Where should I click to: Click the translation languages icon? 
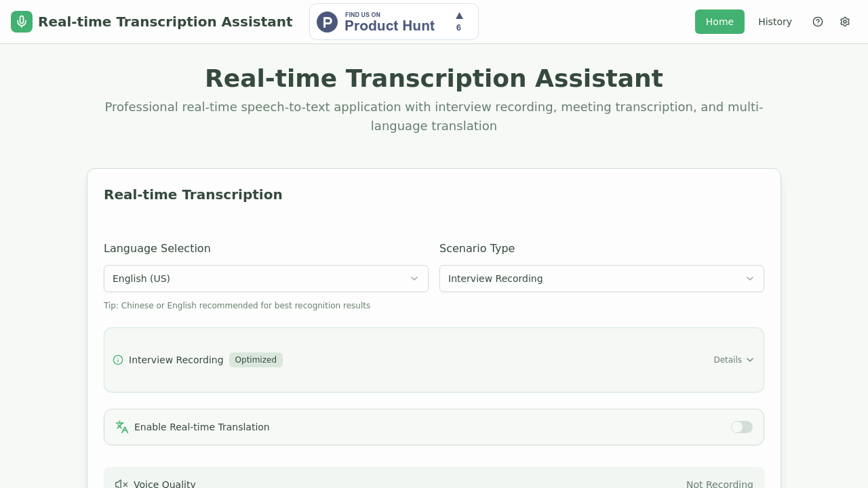(121, 427)
